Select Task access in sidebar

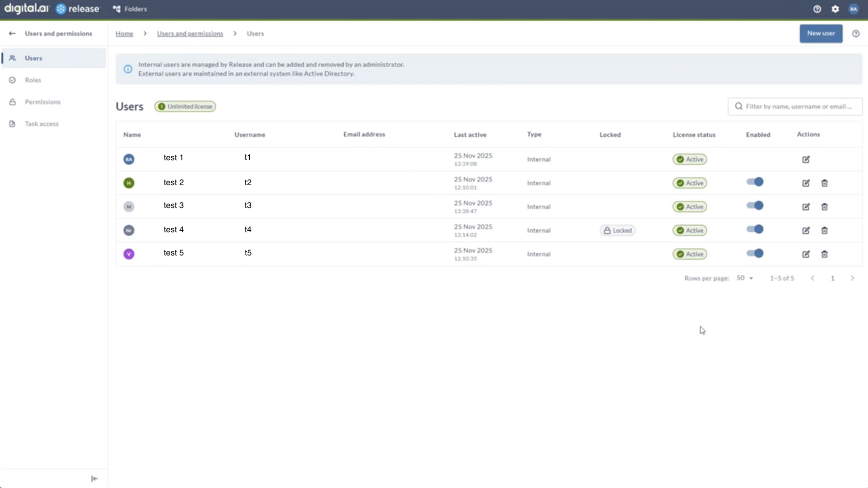pos(42,124)
